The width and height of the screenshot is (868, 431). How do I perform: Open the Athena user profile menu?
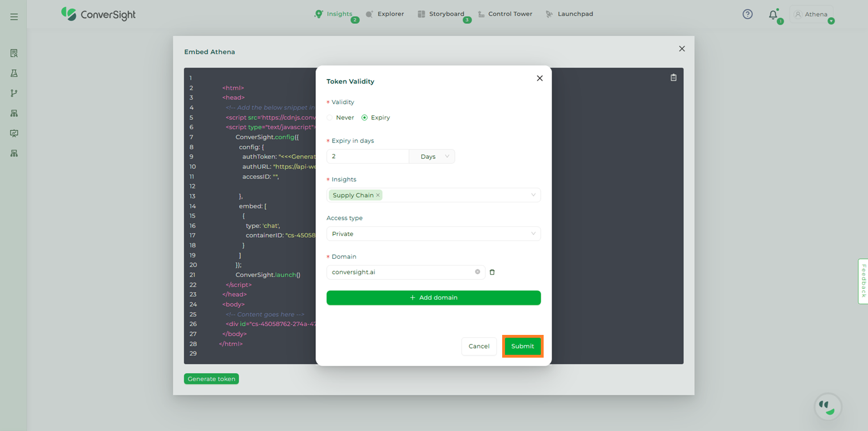[x=811, y=14]
